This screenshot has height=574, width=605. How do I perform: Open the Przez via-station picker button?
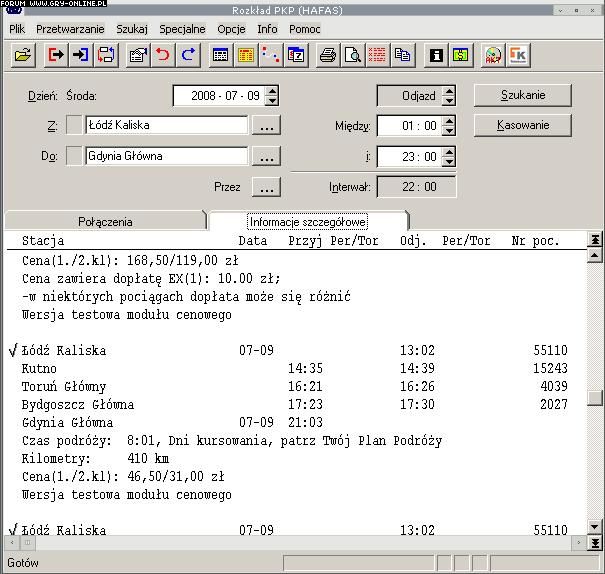265,187
